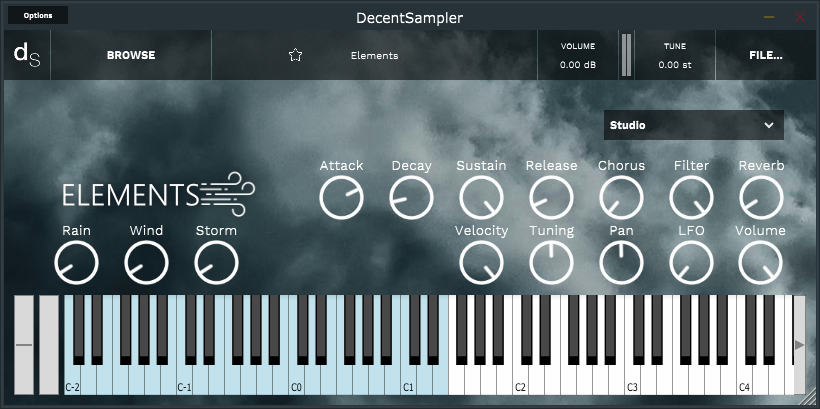Click the output level meter
Image resolution: width=820 pixels, height=409 pixels.
[626, 55]
